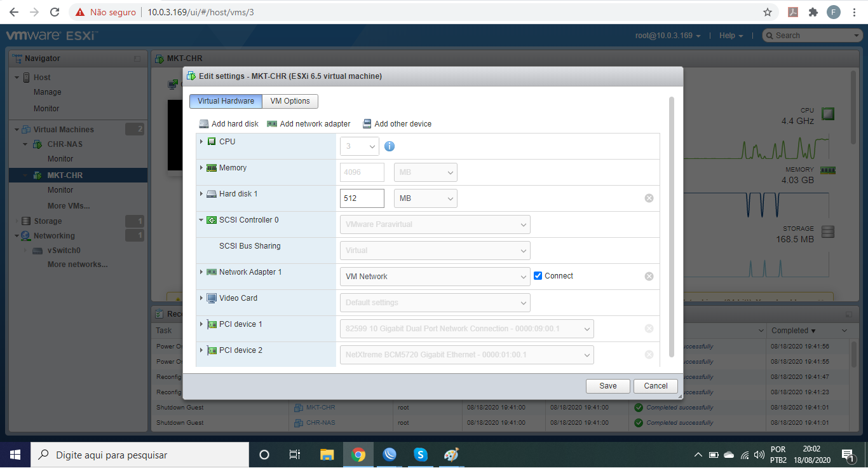Go back with the browser back arrow

pos(14,12)
